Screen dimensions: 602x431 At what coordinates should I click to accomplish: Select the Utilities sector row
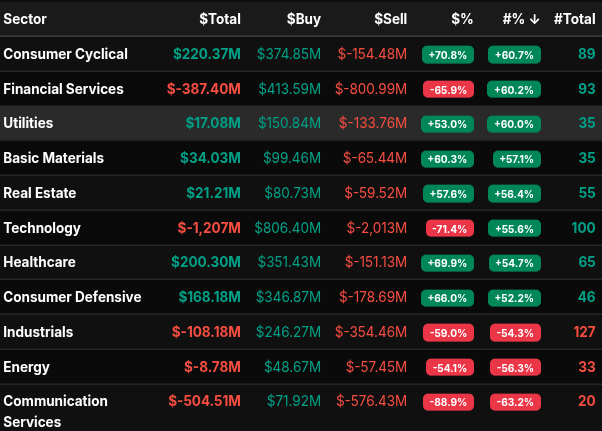28,123
